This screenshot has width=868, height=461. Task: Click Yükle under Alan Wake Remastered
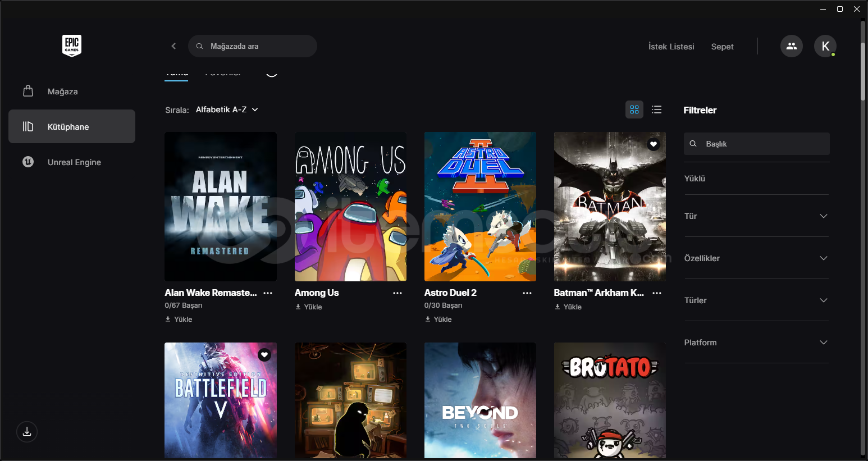(x=179, y=319)
